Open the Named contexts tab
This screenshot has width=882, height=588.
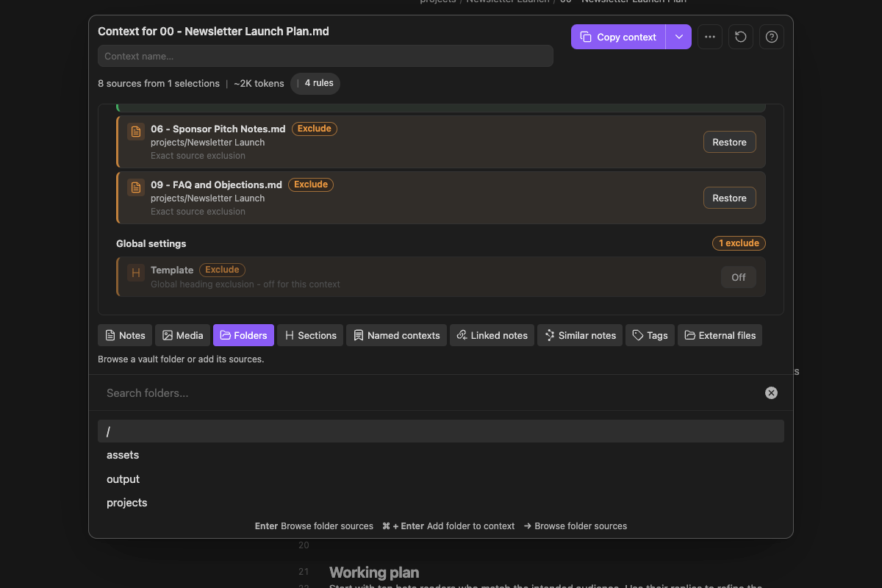pos(396,335)
